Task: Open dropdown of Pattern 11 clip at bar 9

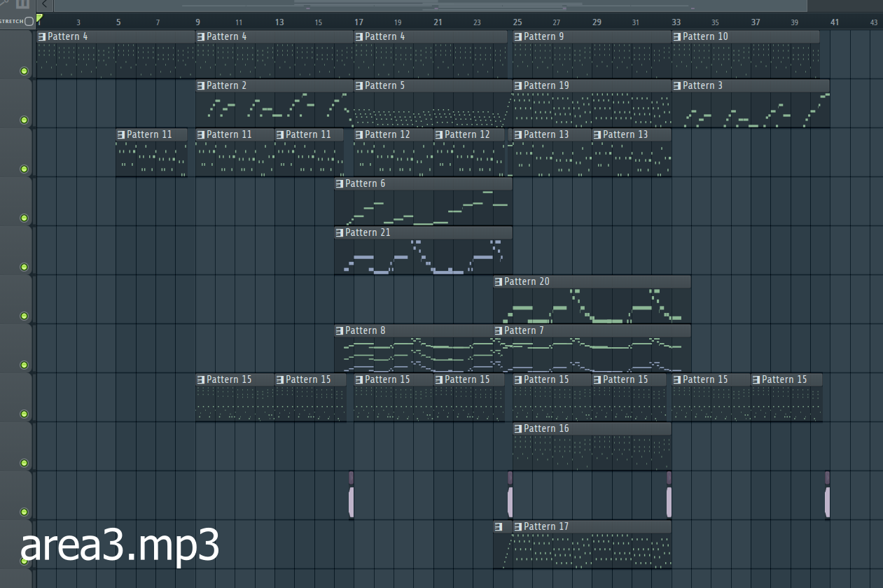Action: pyautogui.click(x=201, y=134)
